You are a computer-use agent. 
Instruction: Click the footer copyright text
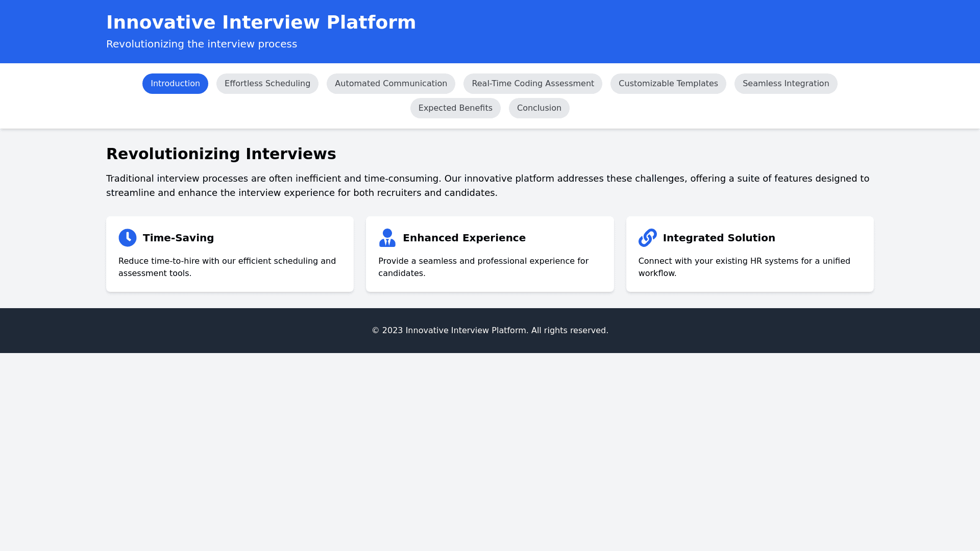click(x=490, y=331)
